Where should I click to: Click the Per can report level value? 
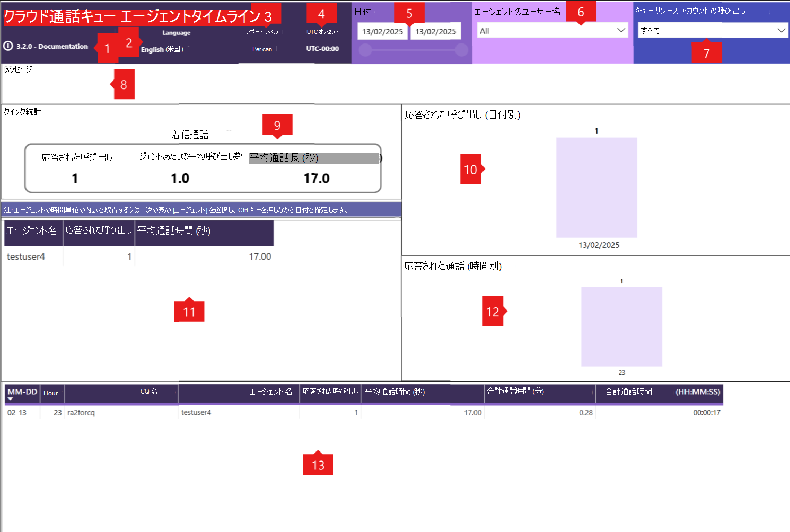(262, 49)
